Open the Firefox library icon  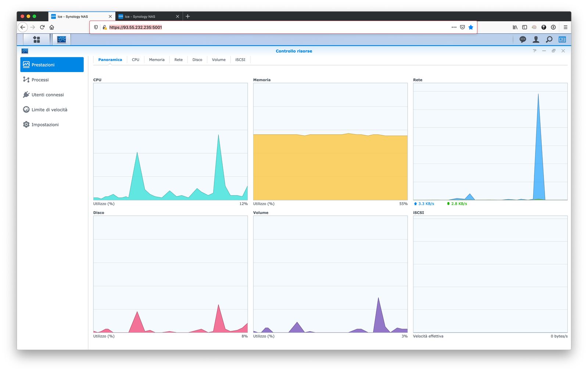tap(515, 27)
